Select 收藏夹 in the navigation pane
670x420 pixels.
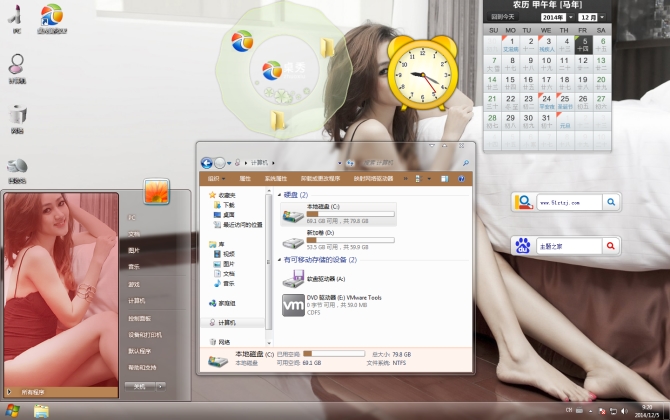227,195
